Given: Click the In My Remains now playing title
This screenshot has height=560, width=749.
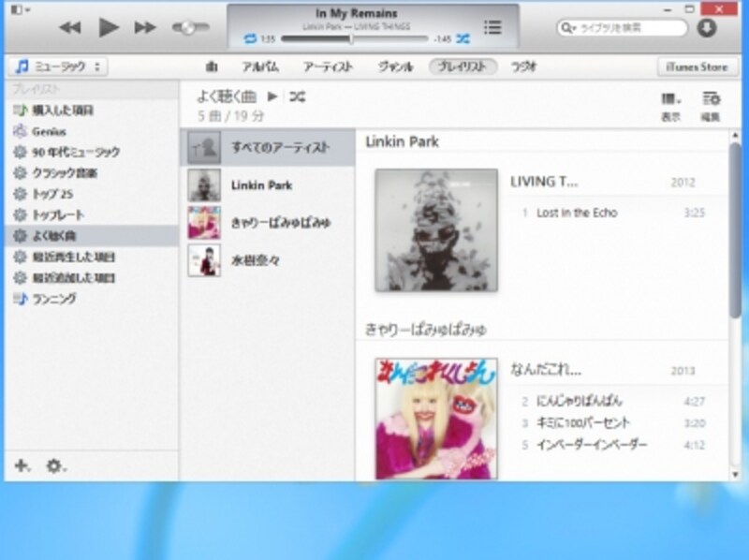Looking at the screenshot, I should (x=357, y=13).
